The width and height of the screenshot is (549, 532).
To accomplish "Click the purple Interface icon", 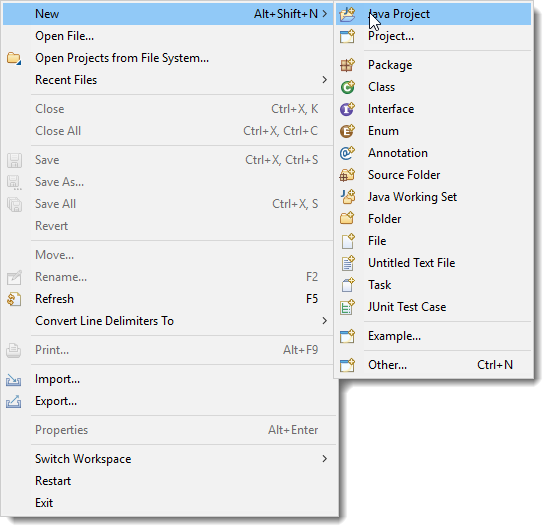I will coord(347,109).
